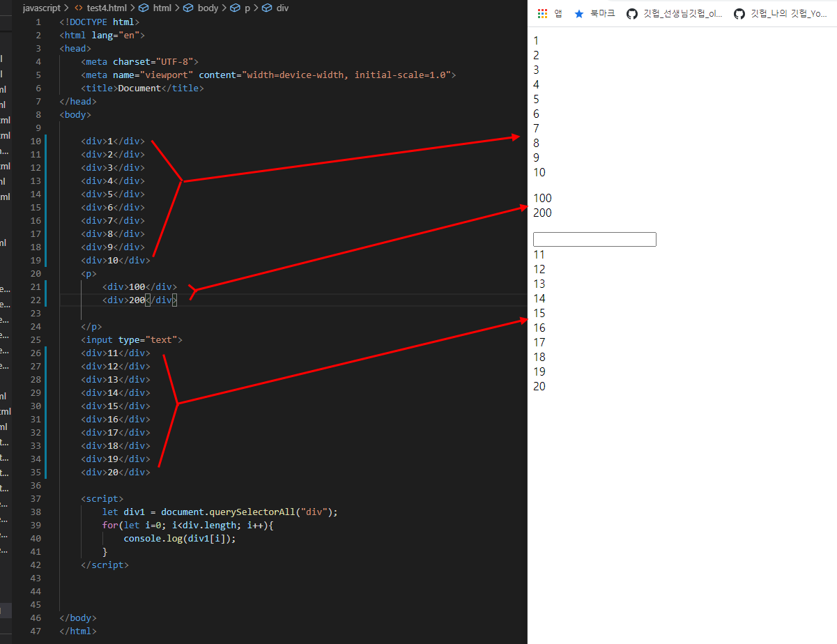Image resolution: width=837 pixels, height=644 pixels.
Task: Open the first GitHub bookmark icon
Action: (x=632, y=13)
